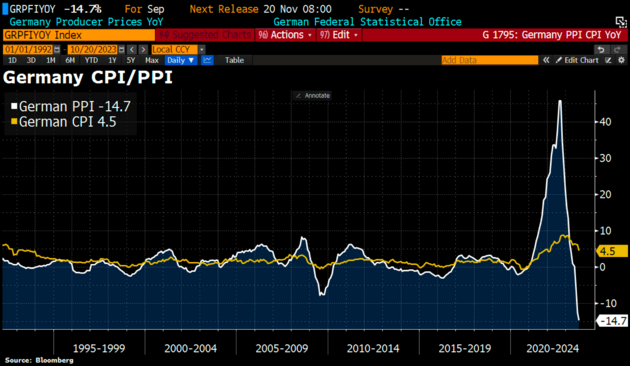This screenshot has height=366, width=630.
Task: Toggle German CPI series in legend
Action: [x=63, y=122]
